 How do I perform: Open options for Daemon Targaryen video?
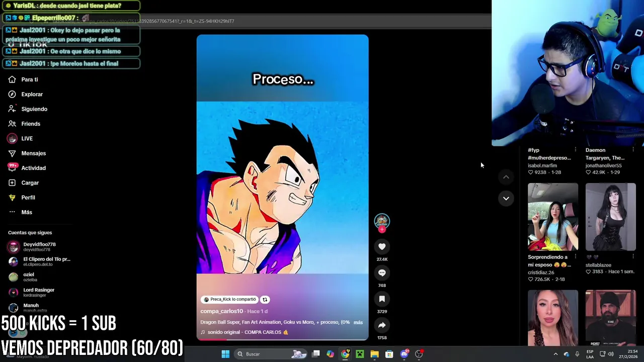(x=633, y=150)
